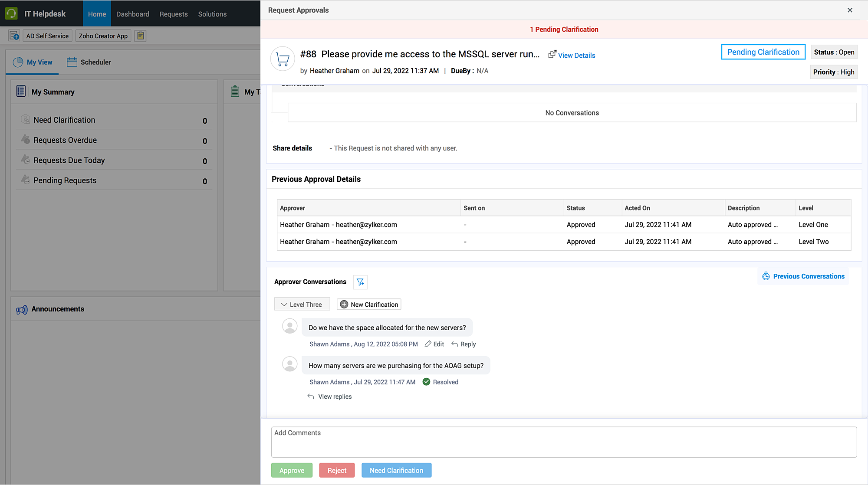Switch to the My View tab

(x=33, y=62)
